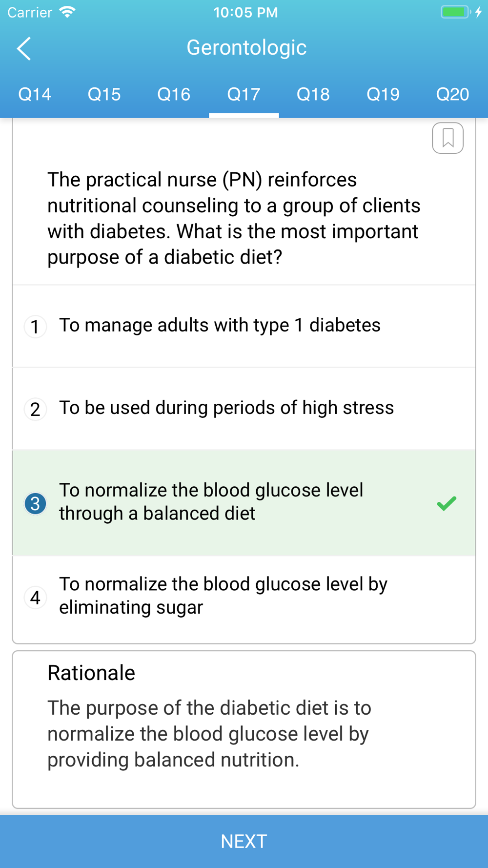
Task: Tap the Wi-Fi icon in status bar
Action: [x=67, y=12]
